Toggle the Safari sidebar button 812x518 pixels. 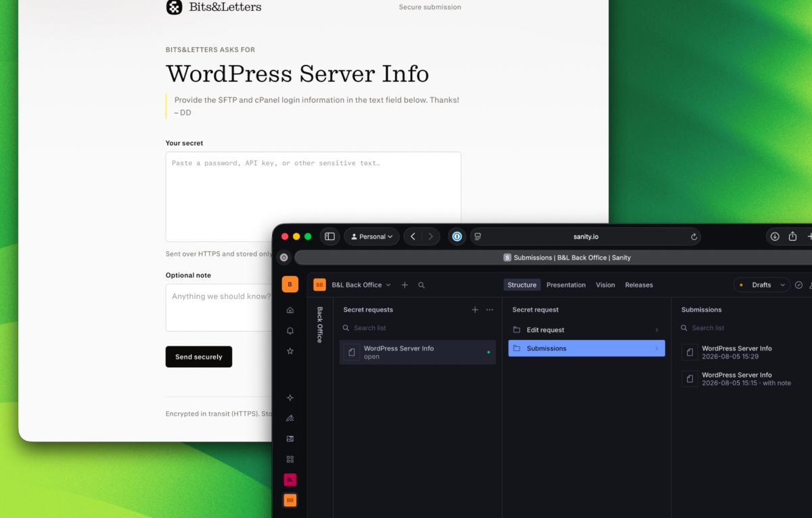tap(330, 237)
